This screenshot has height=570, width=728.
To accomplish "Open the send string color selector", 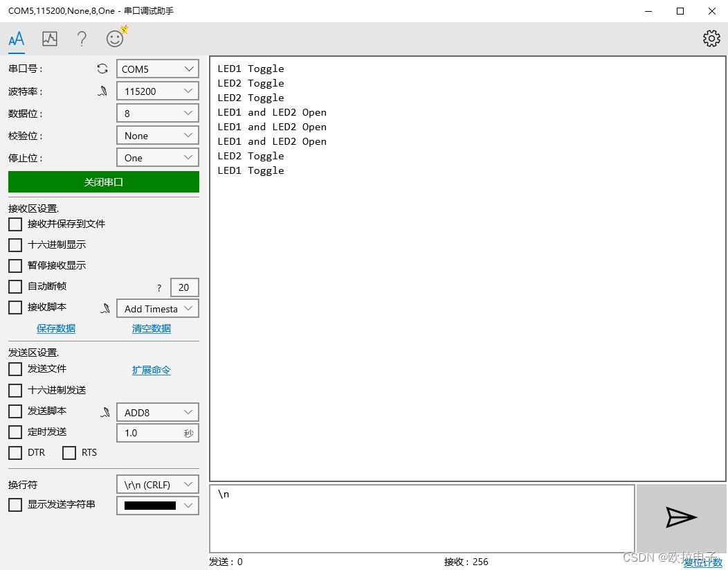I will [x=157, y=505].
